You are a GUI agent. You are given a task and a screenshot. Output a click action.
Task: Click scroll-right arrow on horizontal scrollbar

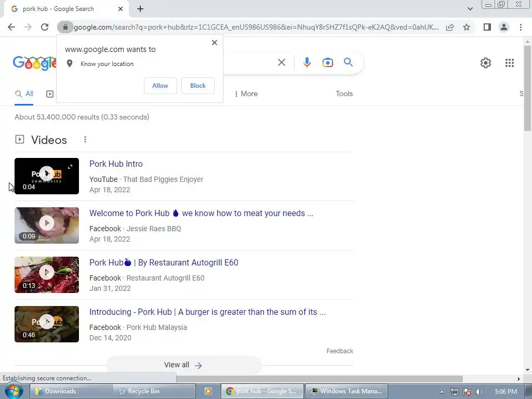(x=518, y=379)
